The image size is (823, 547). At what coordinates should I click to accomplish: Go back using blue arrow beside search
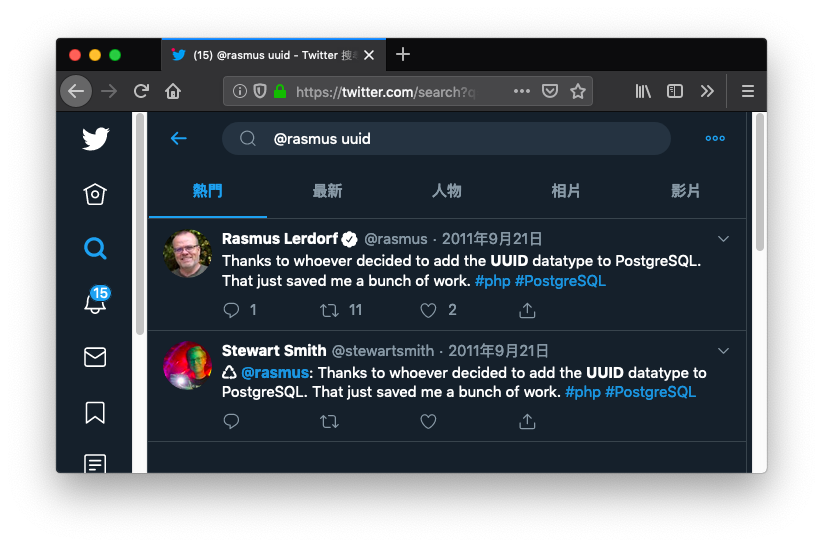pyautogui.click(x=179, y=139)
